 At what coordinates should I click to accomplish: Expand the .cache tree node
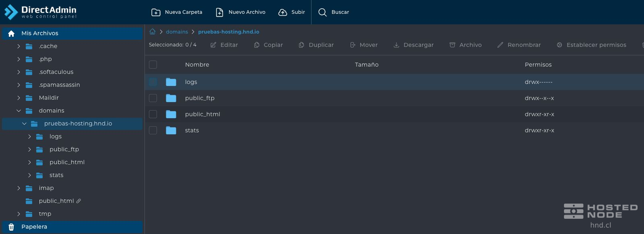pyautogui.click(x=19, y=47)
